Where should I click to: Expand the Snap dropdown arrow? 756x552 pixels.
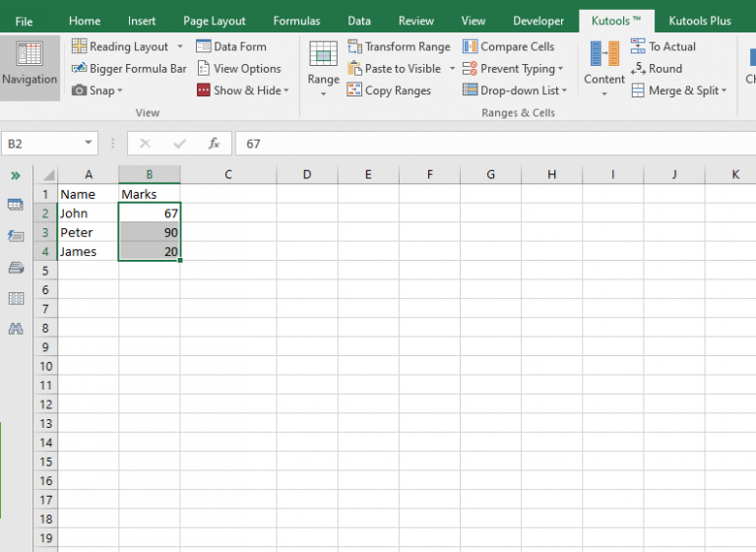(x=119, y=91)
